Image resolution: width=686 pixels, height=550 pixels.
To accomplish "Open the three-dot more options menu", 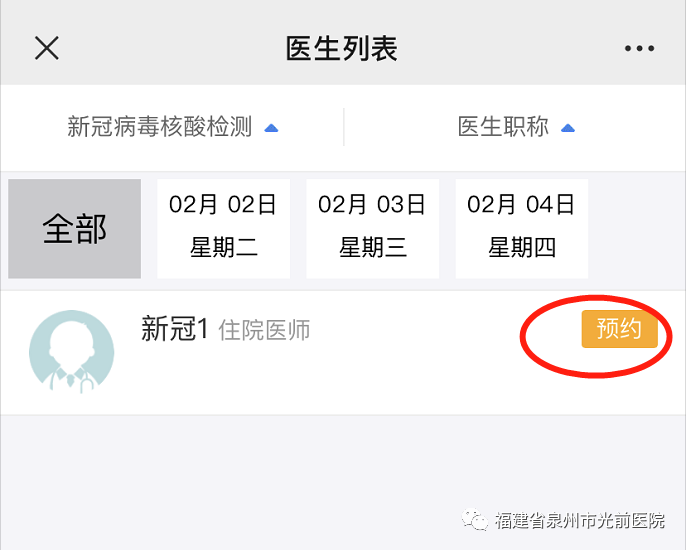I will click(639, 48).
